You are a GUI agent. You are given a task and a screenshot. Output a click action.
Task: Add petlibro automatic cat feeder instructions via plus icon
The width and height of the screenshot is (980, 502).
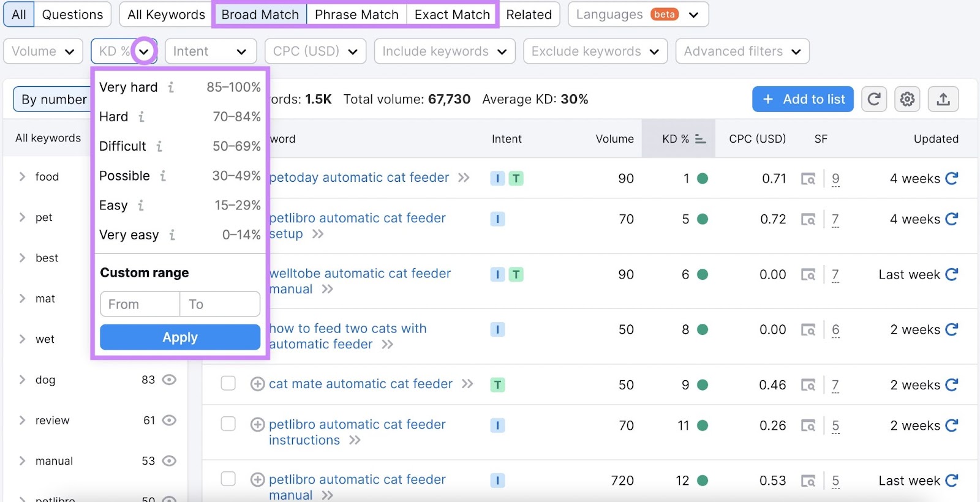(x=258, y=424)
